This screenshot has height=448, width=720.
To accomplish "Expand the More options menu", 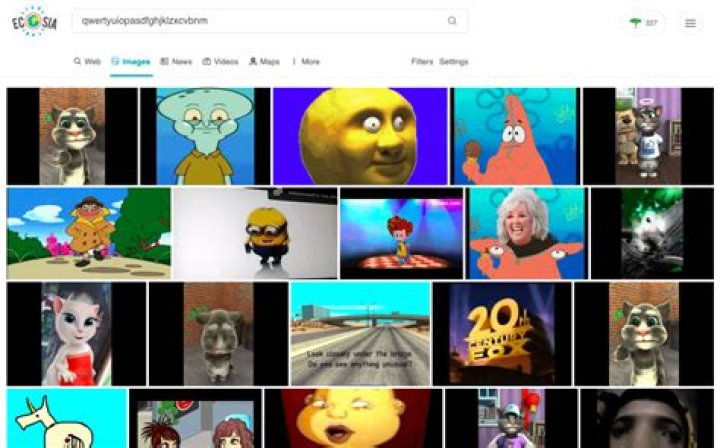I will click(x=306, y=62).
